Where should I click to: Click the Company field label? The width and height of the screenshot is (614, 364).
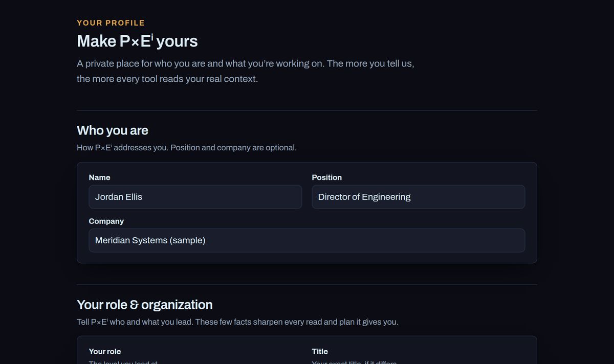coord(106,221)
